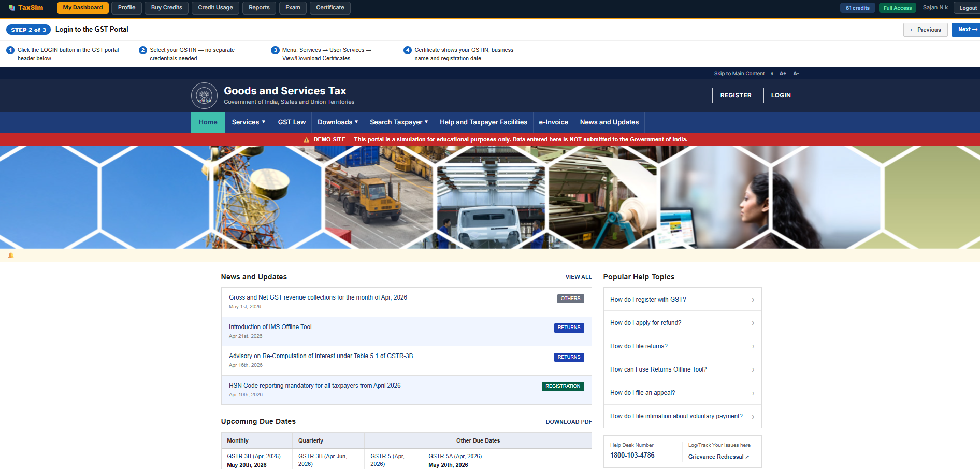Click the REGISTER button in GST header

coord(736,95)
